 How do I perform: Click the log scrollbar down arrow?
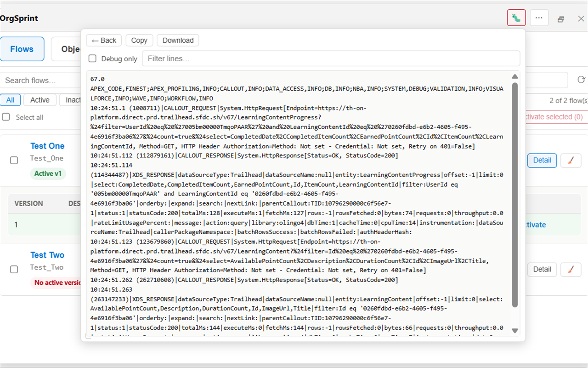[x=515, y=331]
